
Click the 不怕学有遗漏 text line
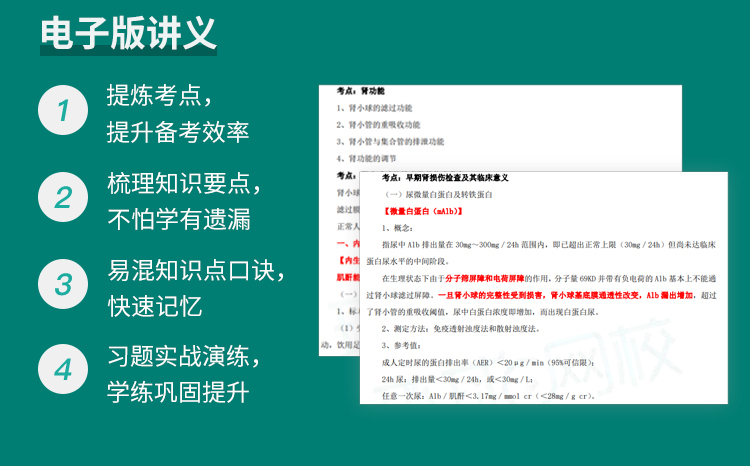(x=178, y=218)
